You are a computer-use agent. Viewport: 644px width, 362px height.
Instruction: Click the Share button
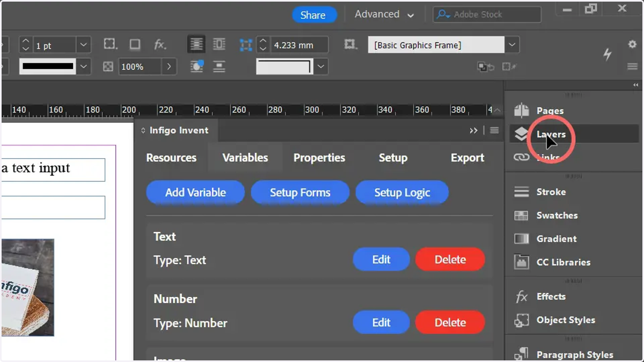point(314,15)
